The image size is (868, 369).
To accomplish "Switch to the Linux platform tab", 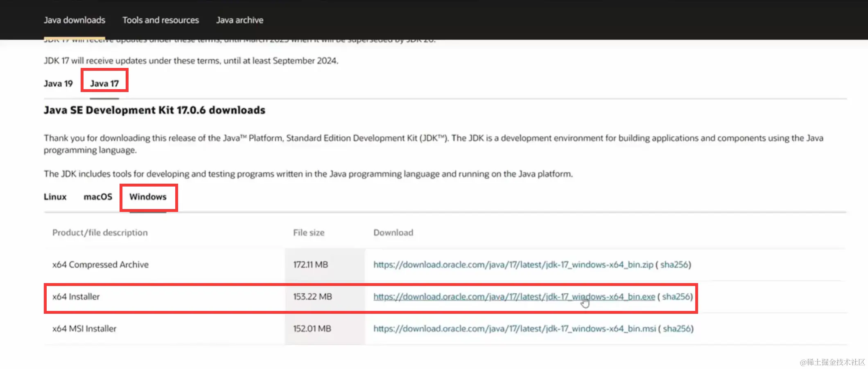I will click(55, 197).
